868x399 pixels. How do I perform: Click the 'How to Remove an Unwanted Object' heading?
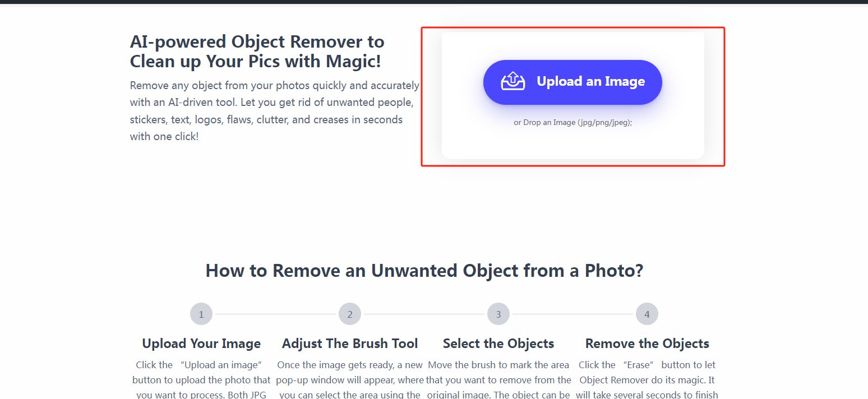point(425,271)
